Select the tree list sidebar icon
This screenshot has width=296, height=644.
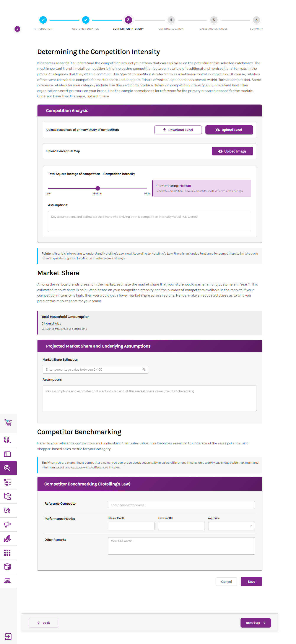coord(8,482)
